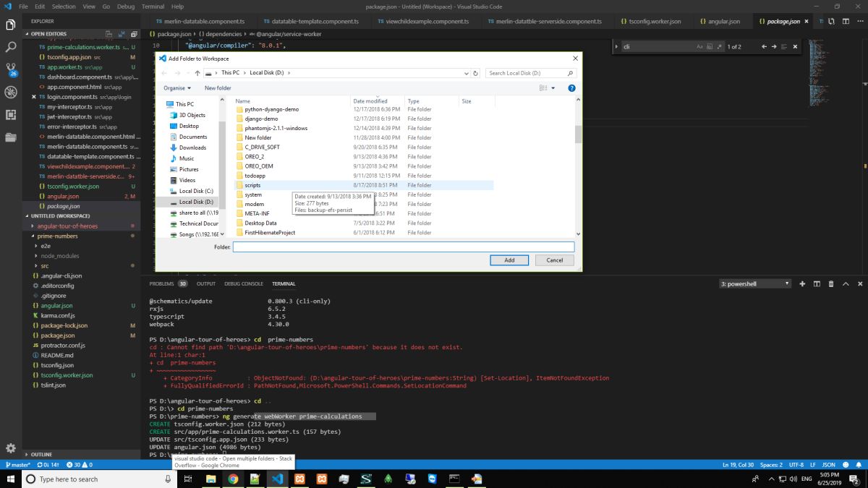
Task: Open Source Control view with 26 badge
Action: pyautogui.click(x=11, y=69)
